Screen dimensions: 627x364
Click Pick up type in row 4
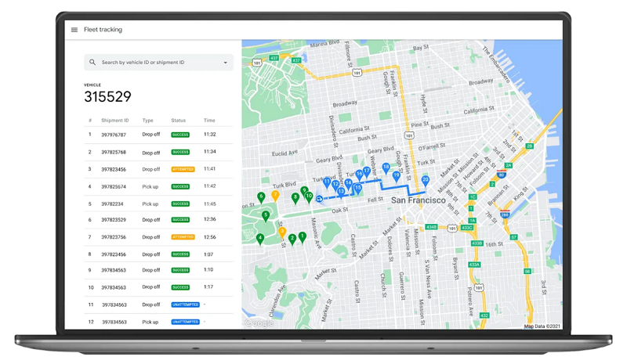(150, 186)
